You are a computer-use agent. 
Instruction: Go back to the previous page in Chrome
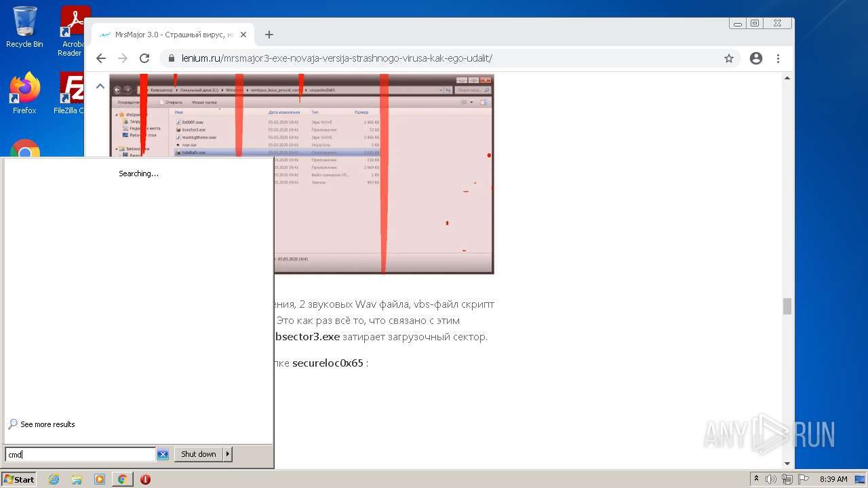(101, 58)
